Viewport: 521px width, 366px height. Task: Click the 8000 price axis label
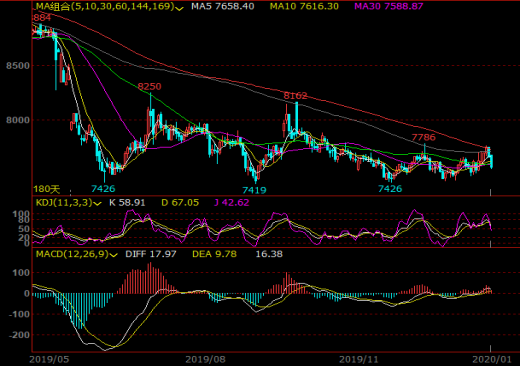[18, 120]
